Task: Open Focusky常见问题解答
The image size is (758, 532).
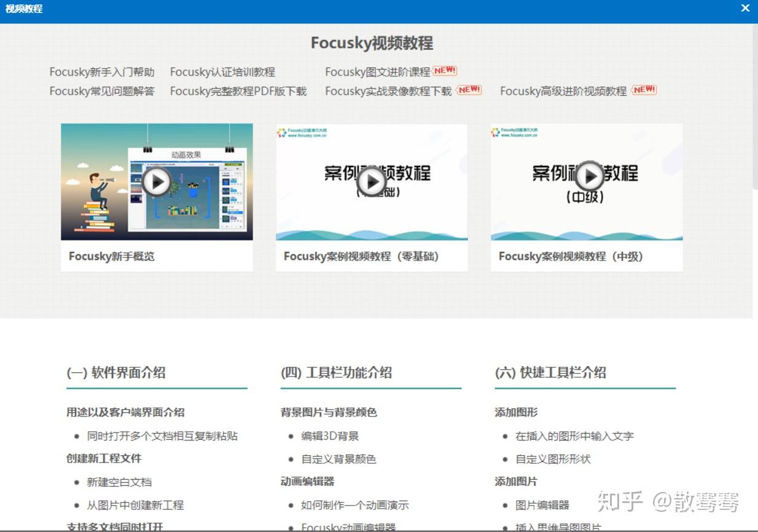Action: pyautogui.click(x=102, y=91)
